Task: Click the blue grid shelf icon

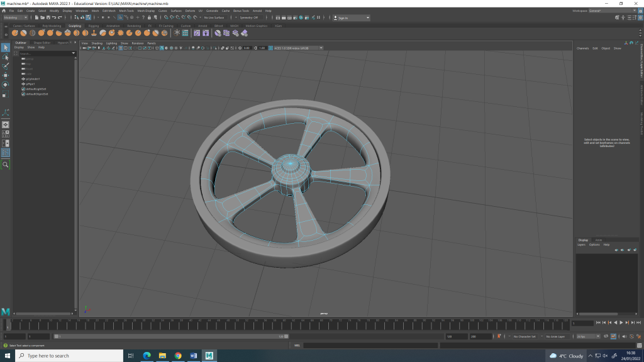Action: tap(186, 33)
